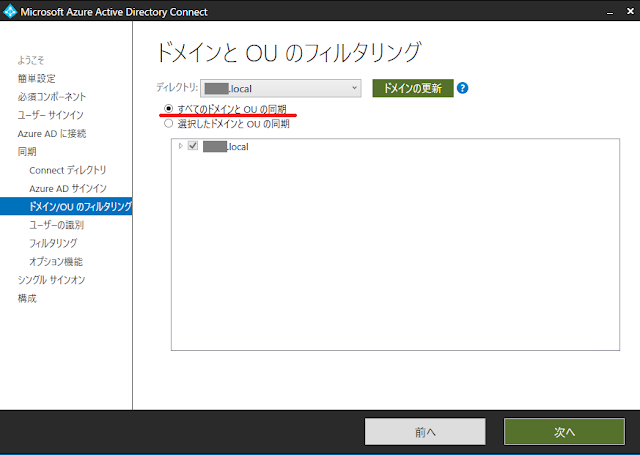Select highlighted 'ドメイン/OU のフィルタリング' item
The height and width of the screenshot is (455, 640).
66,206
